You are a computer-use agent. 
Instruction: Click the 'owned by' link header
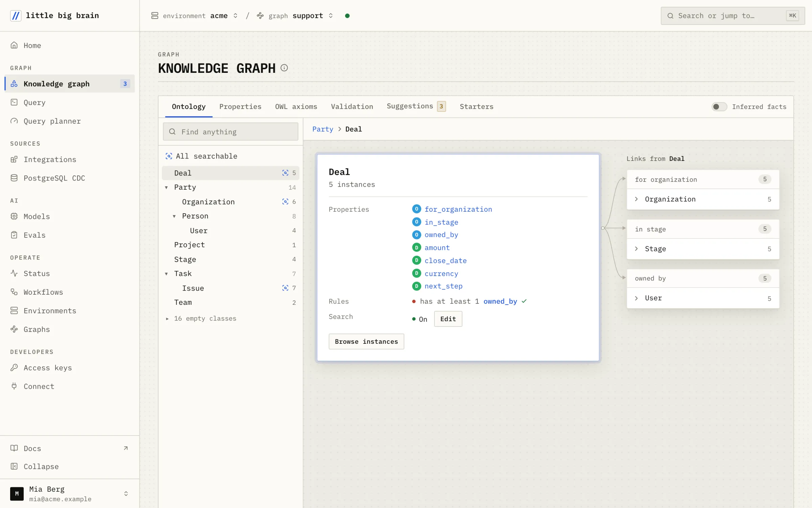[x=703, y=278]
